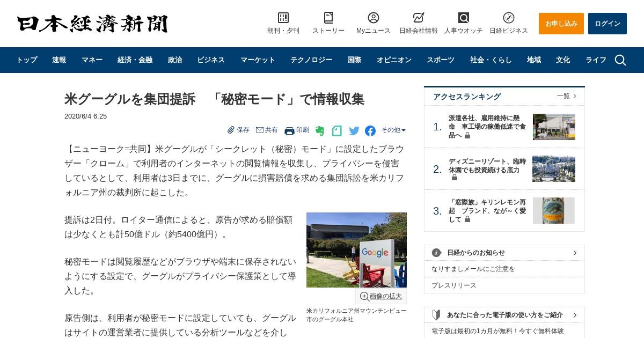Open the プレスリリース link
The image size is (644, 338).
click(x=454, y=285)
